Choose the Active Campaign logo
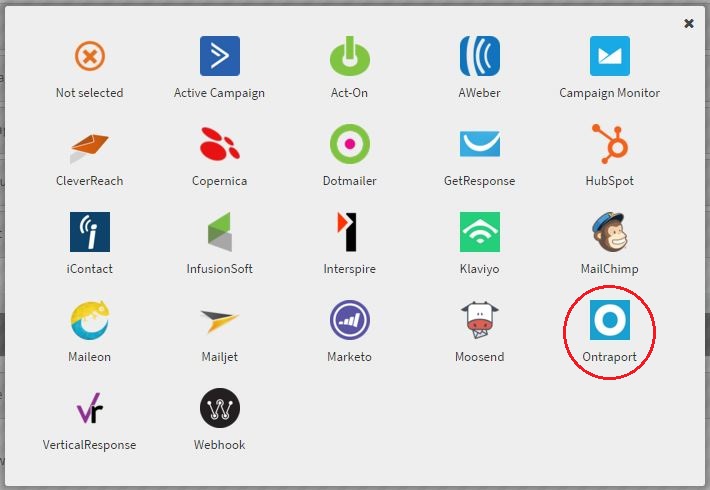710x490 pixels. (220, 56)
